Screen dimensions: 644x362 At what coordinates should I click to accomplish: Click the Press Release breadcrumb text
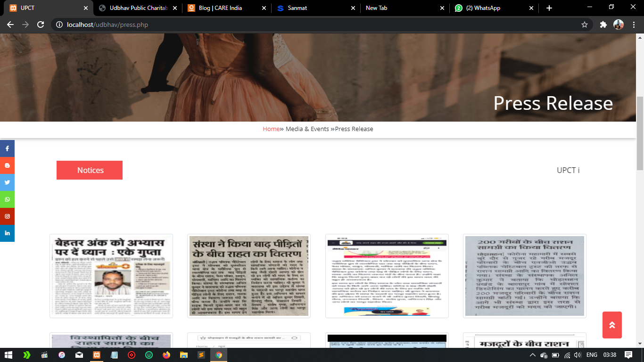click(x=354, y=129)
